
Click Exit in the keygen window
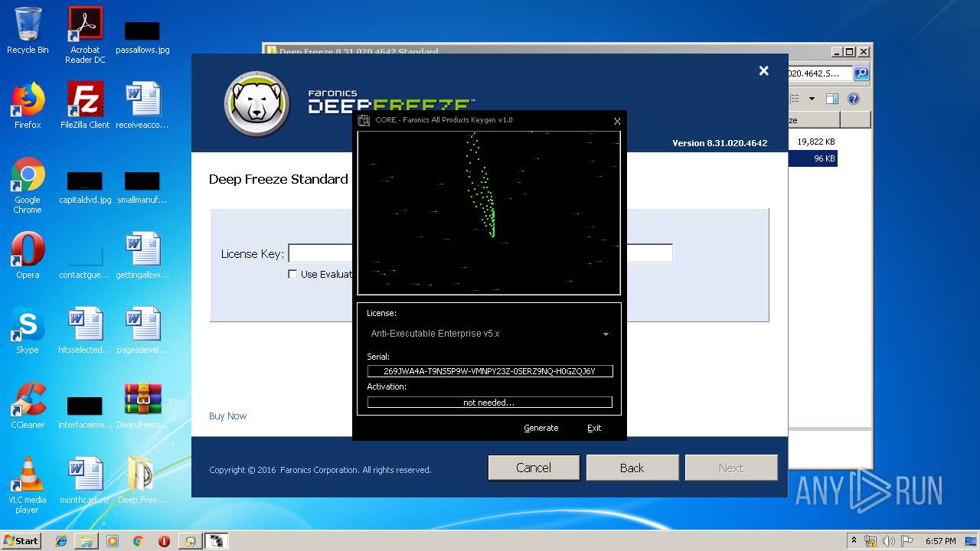point(594,428)
